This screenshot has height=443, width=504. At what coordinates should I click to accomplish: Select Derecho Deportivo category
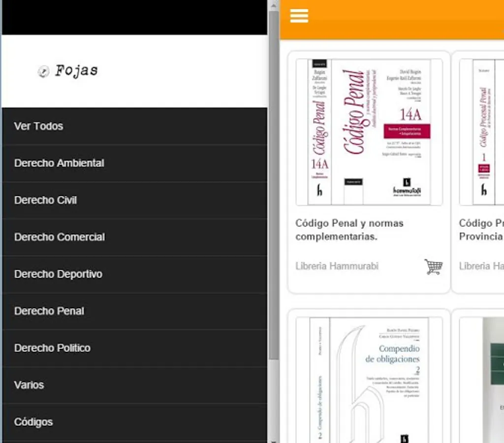tap(135, 274)
